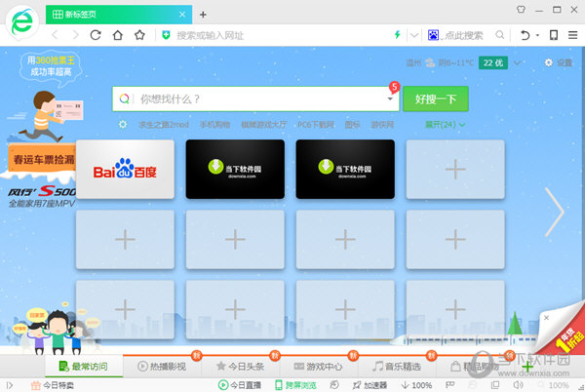Click the 春运车票捡漏 orange banner
Screen dimensions: 585x392
click(x=42, y=160)
